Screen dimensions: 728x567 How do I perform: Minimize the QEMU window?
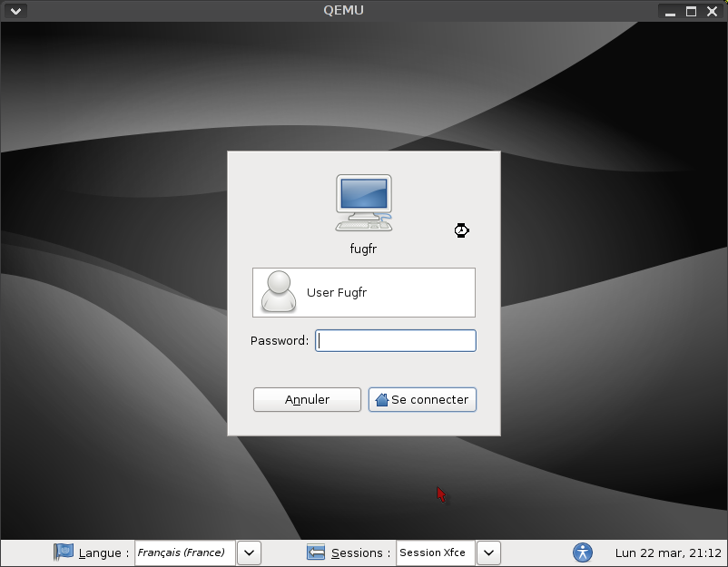(670, 11)
